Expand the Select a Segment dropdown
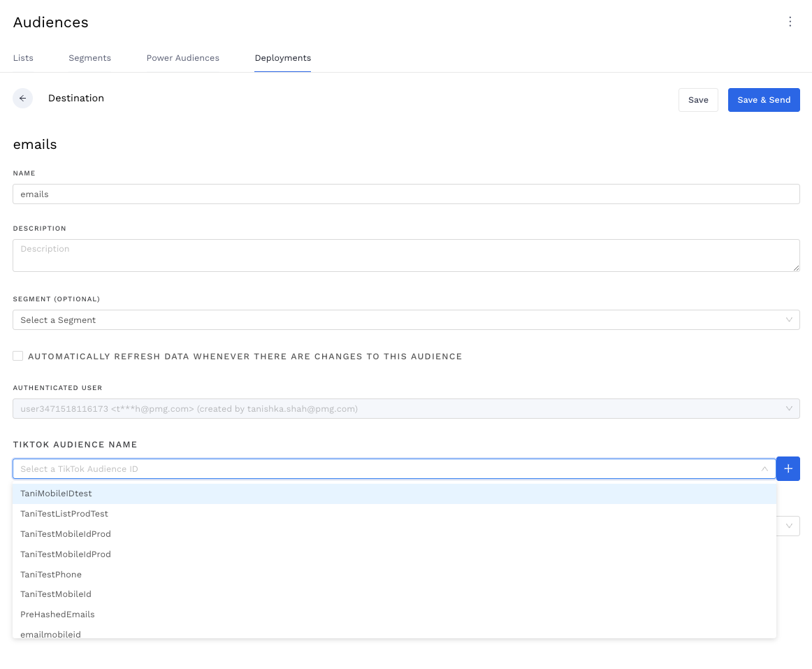812x669 pixels. [405, 319]
